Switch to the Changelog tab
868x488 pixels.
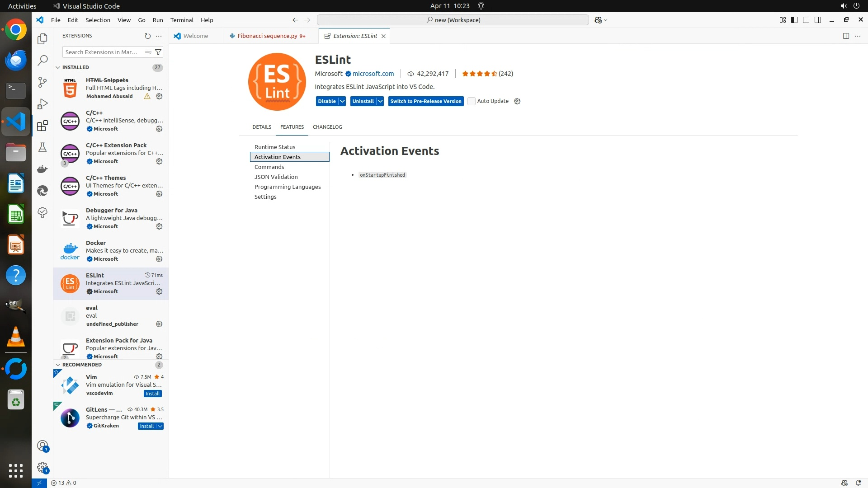coord(327,127)
